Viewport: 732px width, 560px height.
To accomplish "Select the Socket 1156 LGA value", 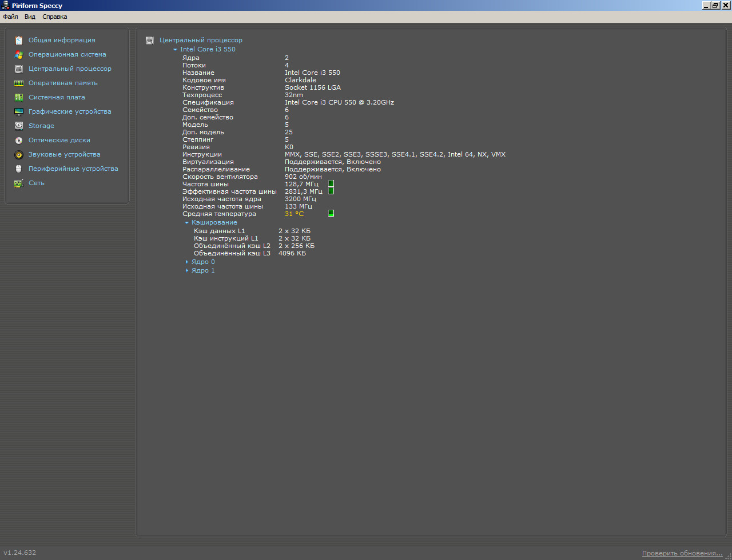I will coord(313,87).
